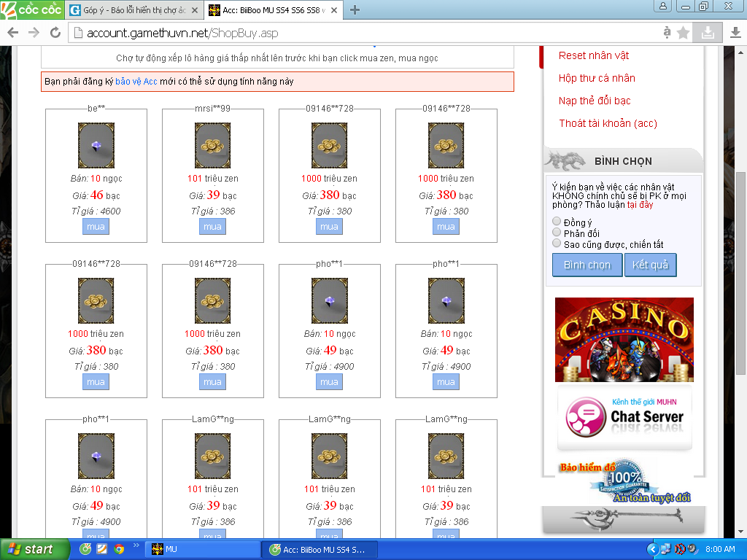Viewport: 747px width, 560px height.
Task: Expand the quick launch chevron in taskbar
Action: tap(136, 545)
